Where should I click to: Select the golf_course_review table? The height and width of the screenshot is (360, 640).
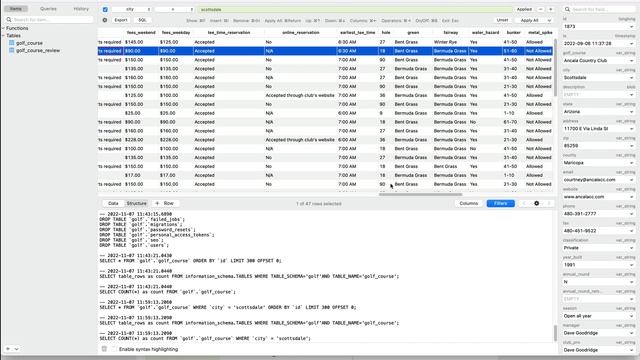tap(38, 50)
